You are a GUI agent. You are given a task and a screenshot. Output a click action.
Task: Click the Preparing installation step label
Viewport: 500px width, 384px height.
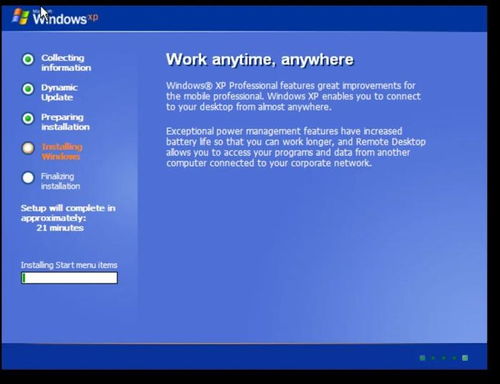pos(65,122)
